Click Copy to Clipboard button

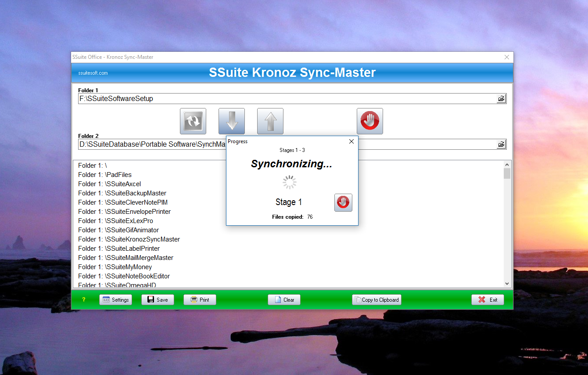(x=376, y=300)
